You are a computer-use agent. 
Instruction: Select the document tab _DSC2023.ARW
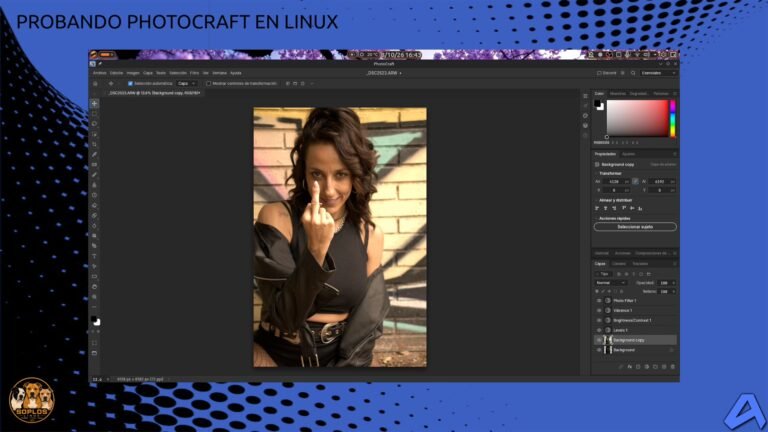154,93
